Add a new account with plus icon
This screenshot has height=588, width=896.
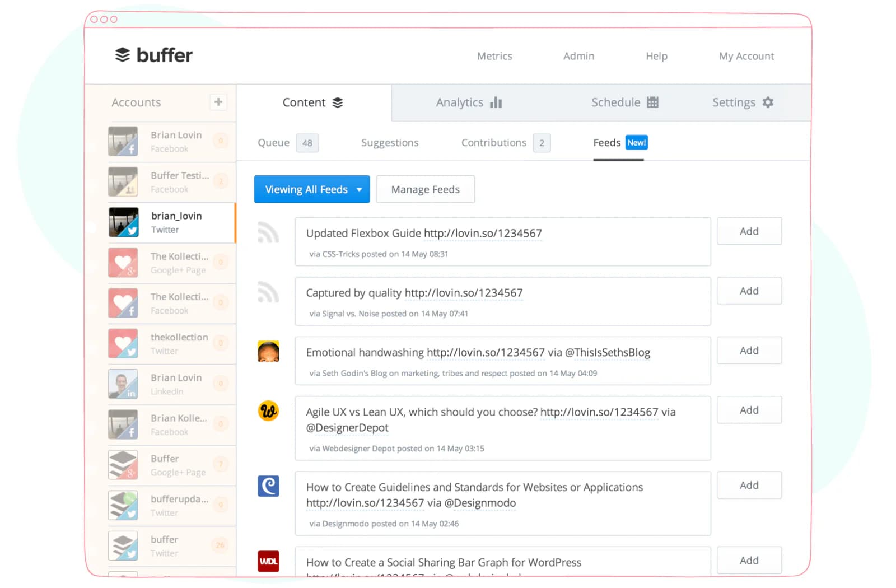[x=218, y=102]
